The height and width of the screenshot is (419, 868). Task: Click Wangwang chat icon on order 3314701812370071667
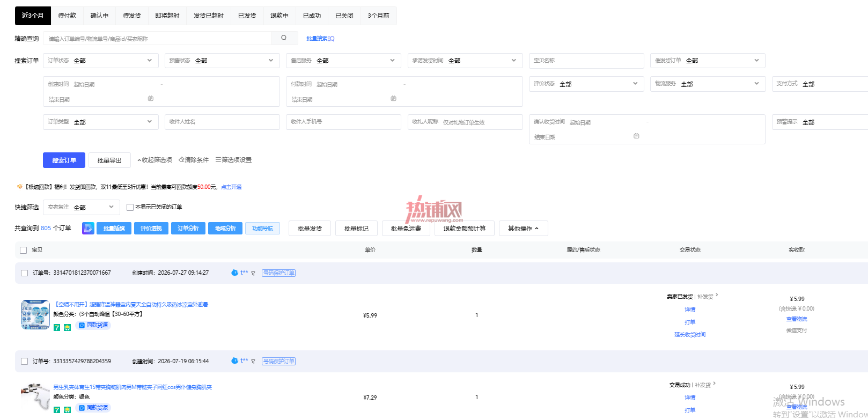(234, 273)
